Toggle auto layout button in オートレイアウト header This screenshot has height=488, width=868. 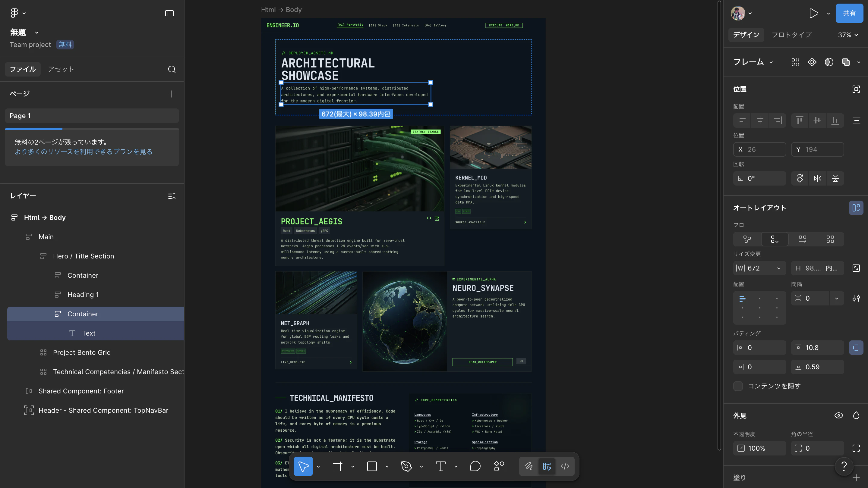[x=856, y=208]
